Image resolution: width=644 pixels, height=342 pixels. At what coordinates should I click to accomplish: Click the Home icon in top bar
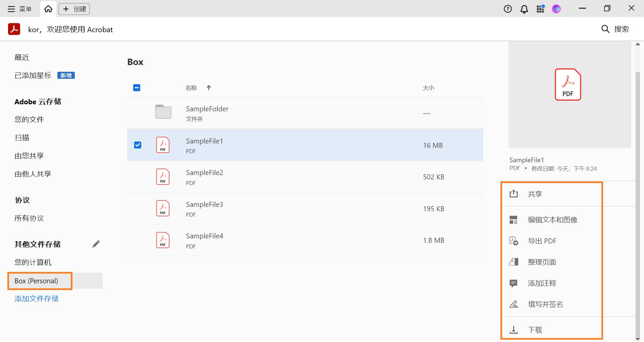pyautogui.click(x=48, y=9)
